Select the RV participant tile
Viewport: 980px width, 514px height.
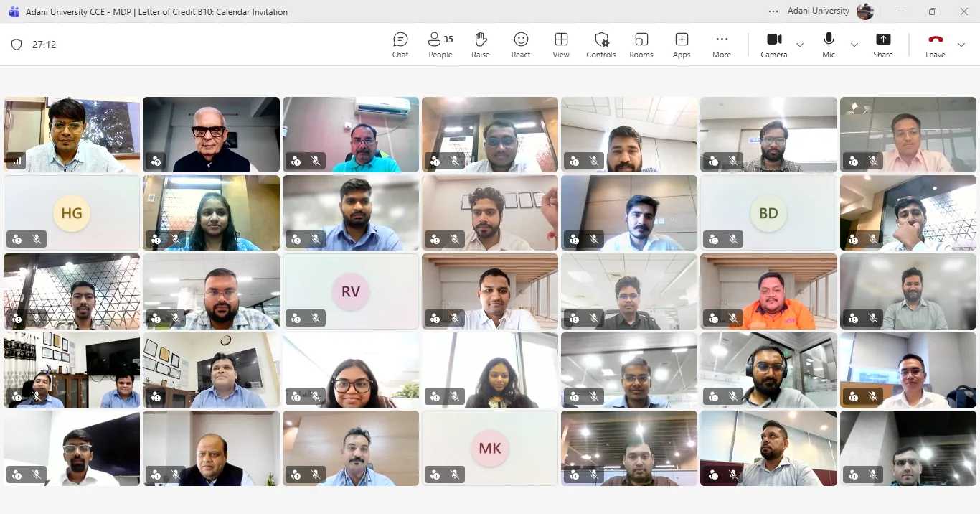point(351,291)
